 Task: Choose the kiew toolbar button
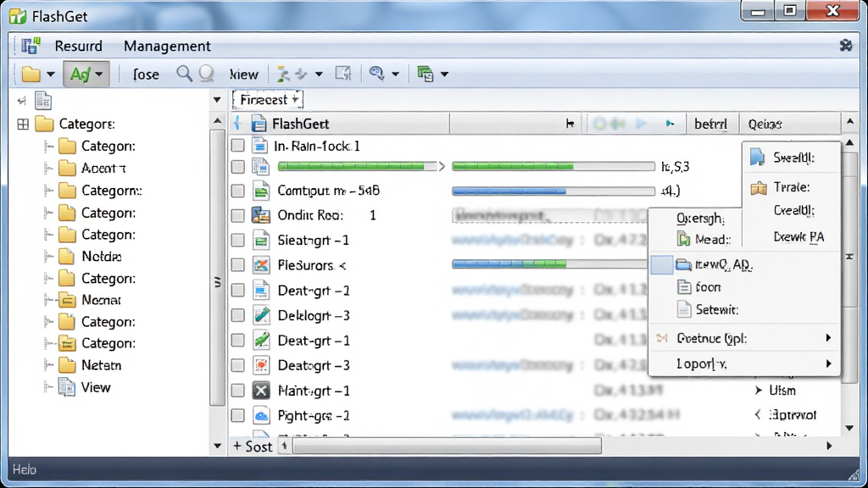(243, 75)
